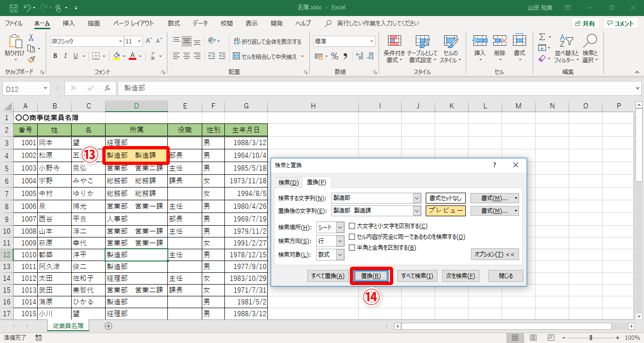The image size is (644, 343).
Task: Open Find & Select (検索と選択)
Action: point(590,49)
